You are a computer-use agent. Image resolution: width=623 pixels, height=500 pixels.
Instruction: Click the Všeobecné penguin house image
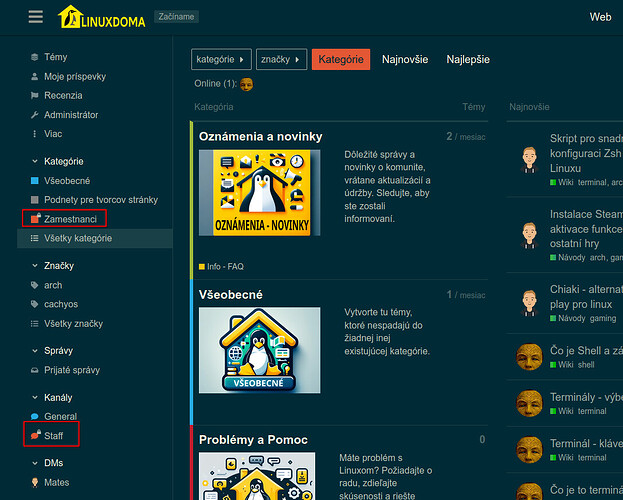pyautogui.click(x=259, y=350)
